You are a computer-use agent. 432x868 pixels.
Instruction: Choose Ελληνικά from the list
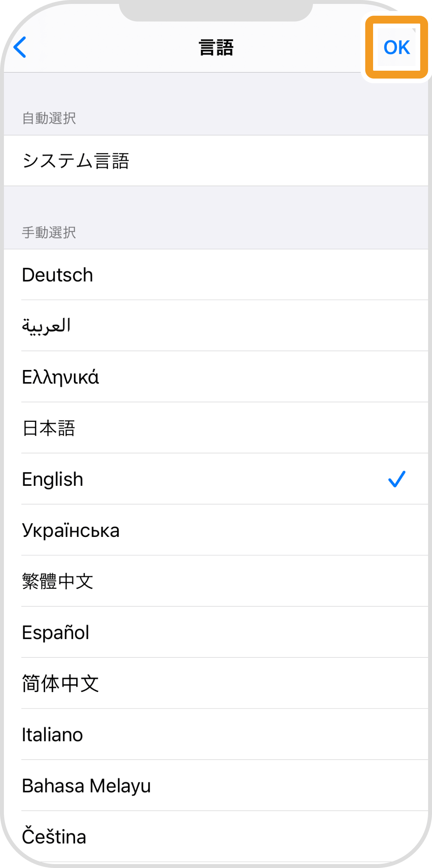pos(60,377)
